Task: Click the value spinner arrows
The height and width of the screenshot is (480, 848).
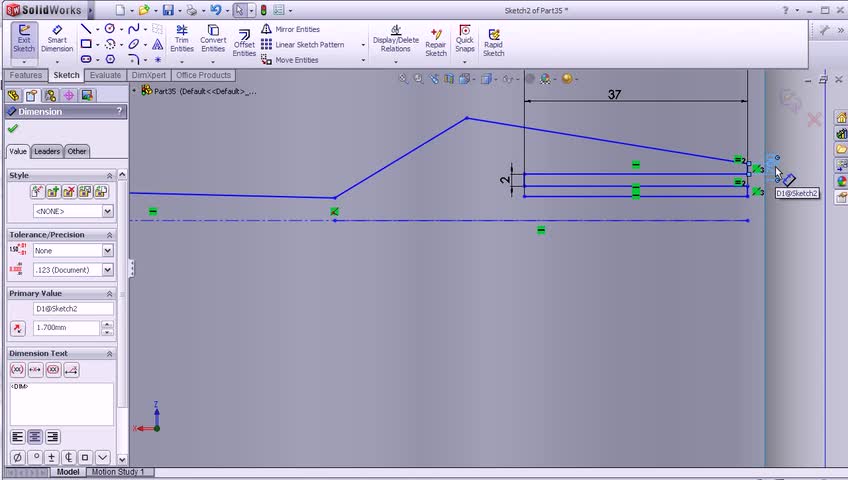Action: tap(107, 328)
